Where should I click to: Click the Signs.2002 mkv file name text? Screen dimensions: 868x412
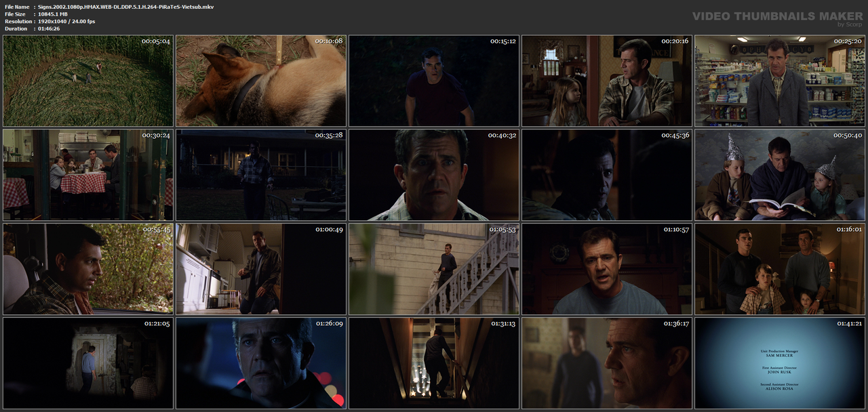click(x=125, y=6)
